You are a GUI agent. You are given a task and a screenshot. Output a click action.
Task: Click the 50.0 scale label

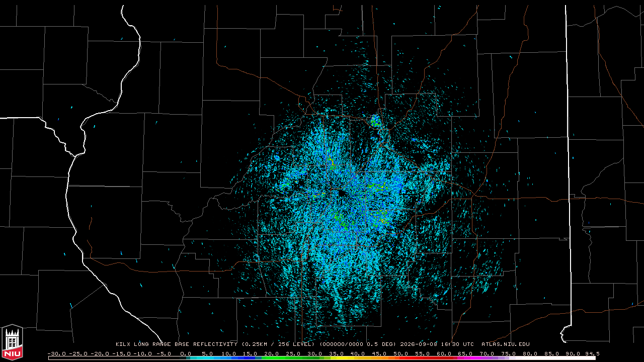pos(400,353)
